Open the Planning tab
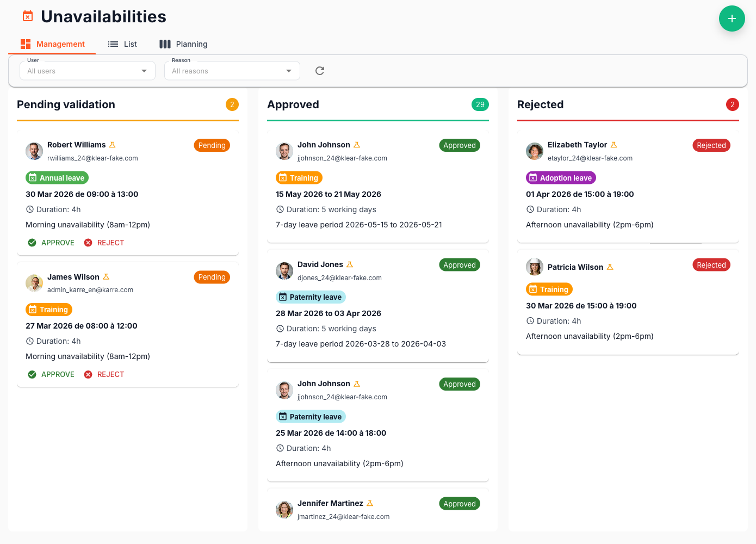This screenshot has width=756, height=544. (x=183, y=44)
